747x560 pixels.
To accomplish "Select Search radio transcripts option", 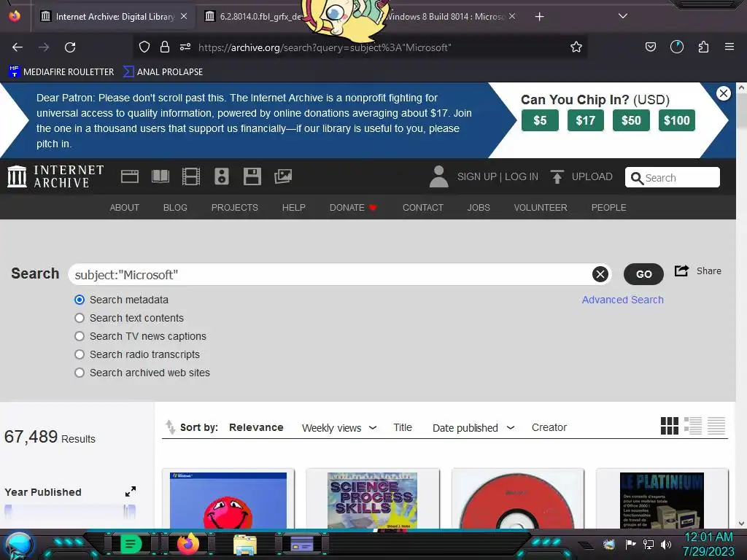I will pos(80,354).
